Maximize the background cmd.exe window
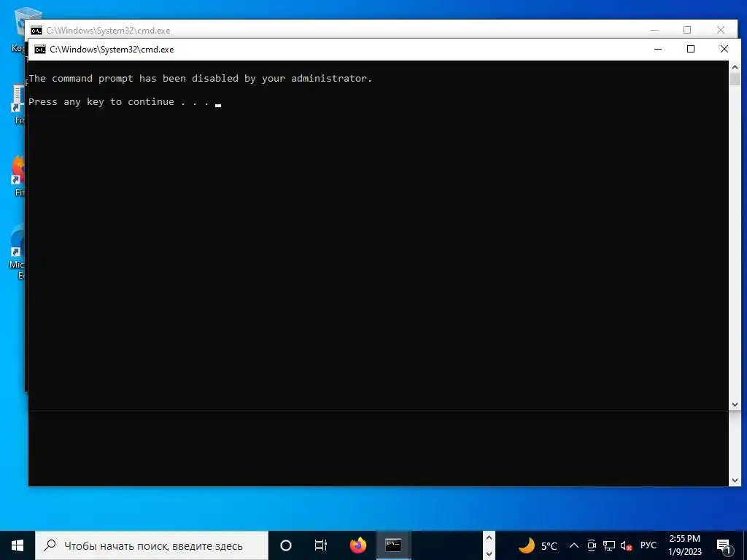 (x=687, y=30)
